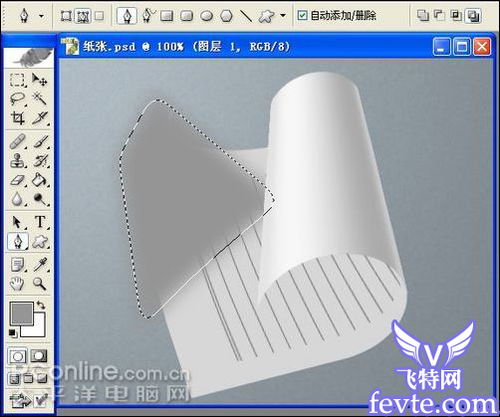500x417 pixels.
Task: Enable Shape Layers mode in options bar
Action: click(66, 16)
